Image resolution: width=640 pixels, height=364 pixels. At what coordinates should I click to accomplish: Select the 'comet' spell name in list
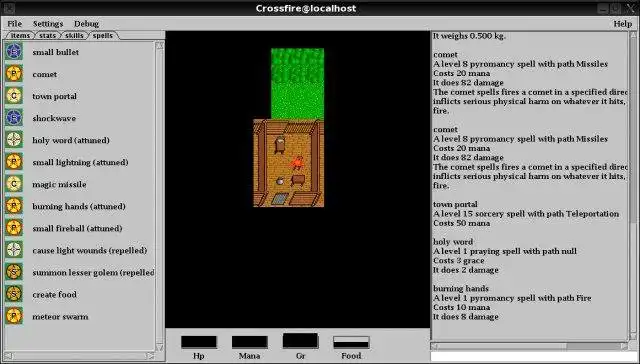tap(44, 74)
